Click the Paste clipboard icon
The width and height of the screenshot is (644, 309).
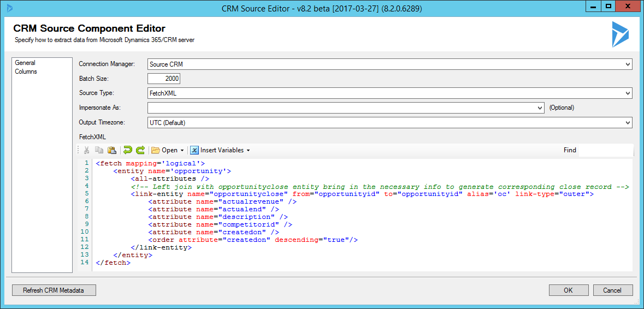(x=111, y=150)
